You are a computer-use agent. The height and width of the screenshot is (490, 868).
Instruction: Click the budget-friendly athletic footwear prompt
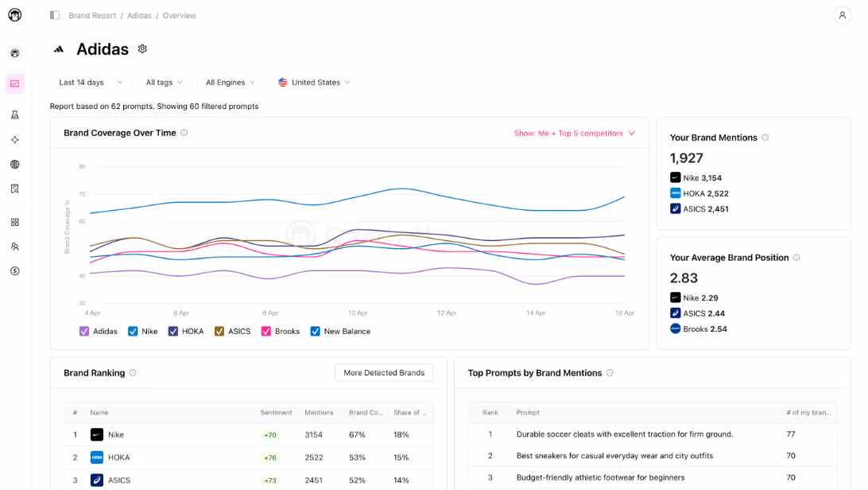coord(600,477)
